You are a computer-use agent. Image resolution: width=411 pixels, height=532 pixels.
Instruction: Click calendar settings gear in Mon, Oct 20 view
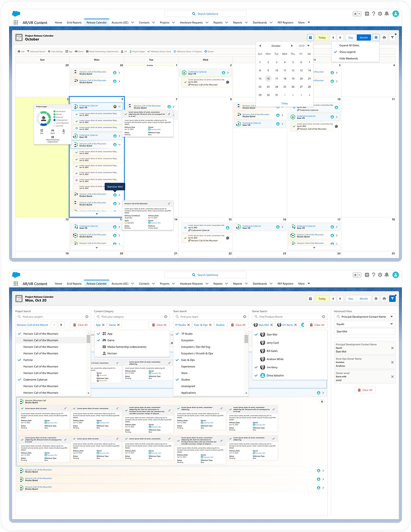(x=376, y=299)
